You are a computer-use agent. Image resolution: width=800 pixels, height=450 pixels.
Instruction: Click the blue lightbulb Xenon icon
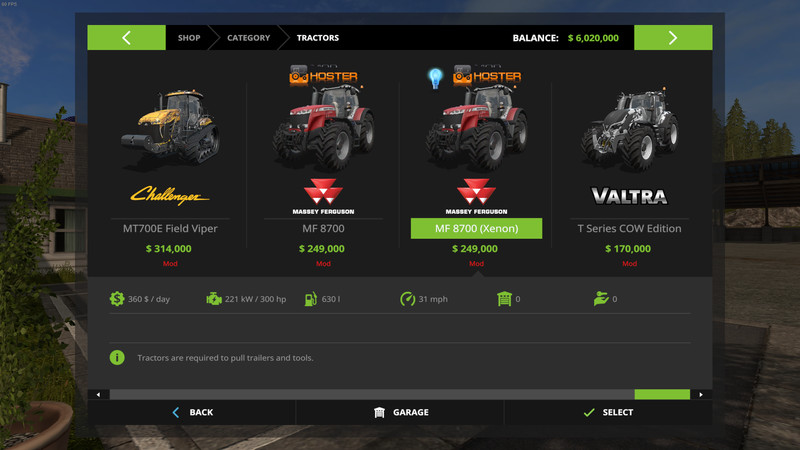coord(435,78)
